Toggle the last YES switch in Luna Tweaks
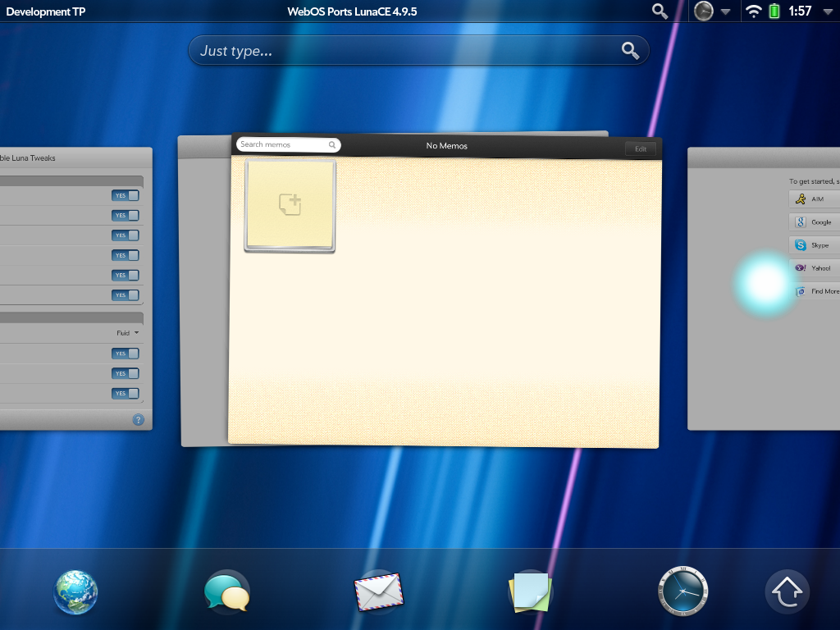 pyautogui.click(x=126, y=394)
